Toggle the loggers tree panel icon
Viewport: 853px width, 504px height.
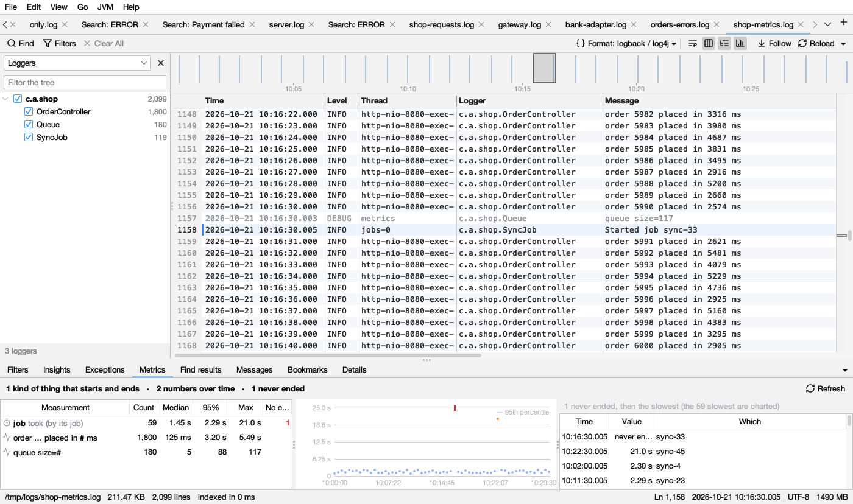(x=724, y=43)
